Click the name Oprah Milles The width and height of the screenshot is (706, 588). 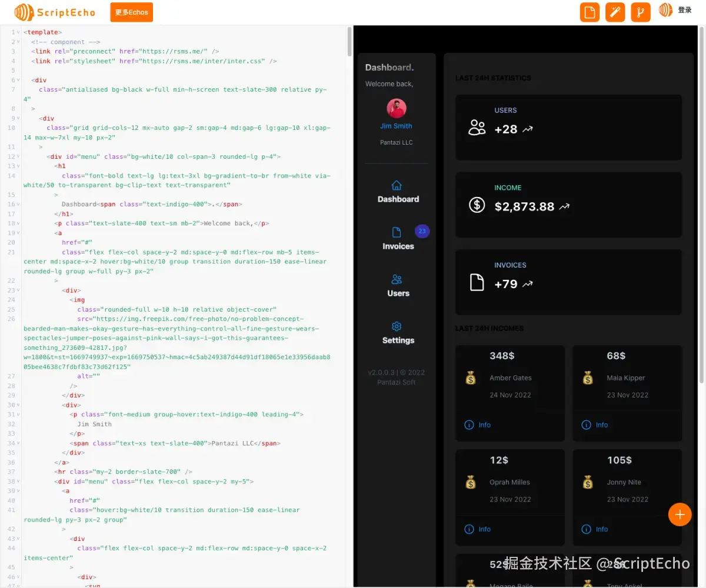click(509, 483)
